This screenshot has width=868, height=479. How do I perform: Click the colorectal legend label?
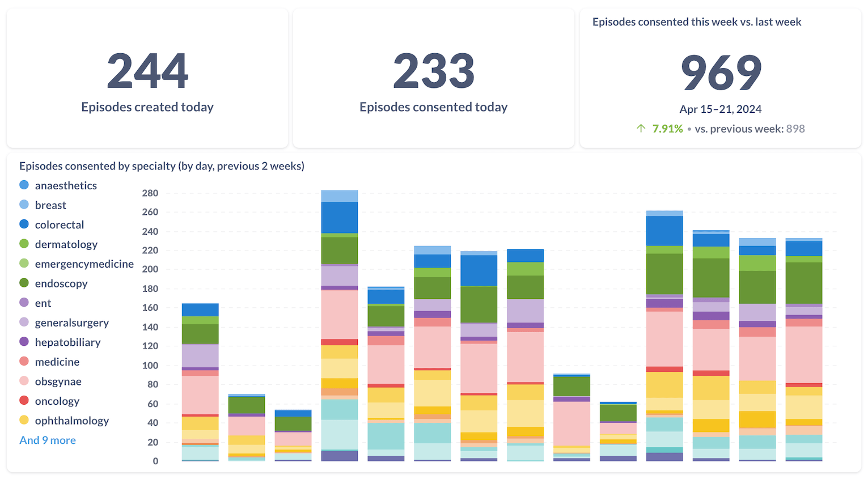[x=60, y=224]
